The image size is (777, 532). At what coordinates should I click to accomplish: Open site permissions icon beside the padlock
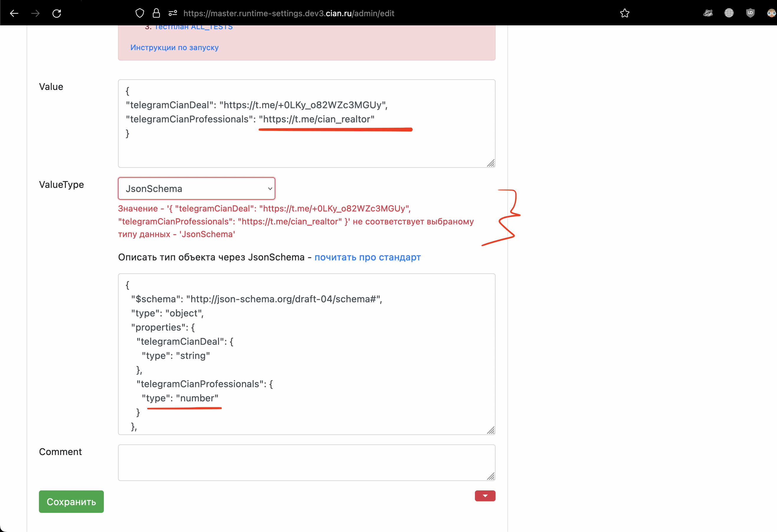tap(173, 13)
